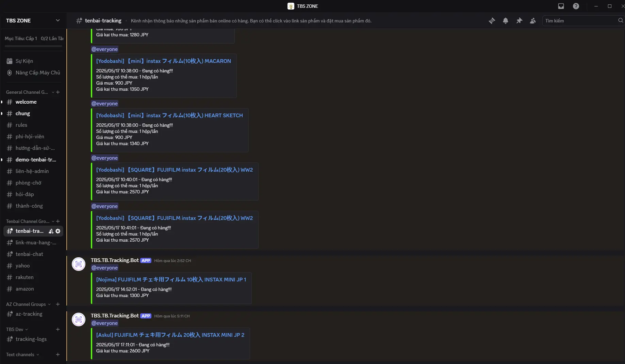
Task: Add channel plus beside General Channel group
Action: 58,92
